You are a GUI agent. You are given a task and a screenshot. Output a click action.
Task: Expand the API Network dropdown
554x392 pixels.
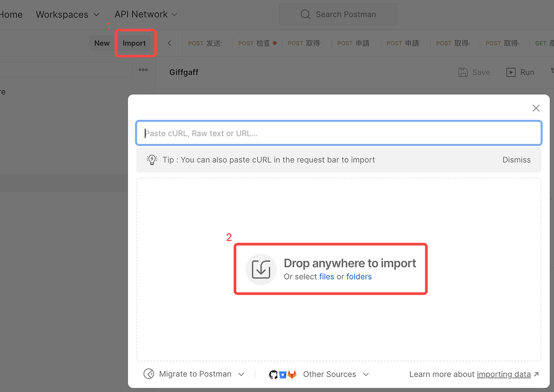pos(146,14)
